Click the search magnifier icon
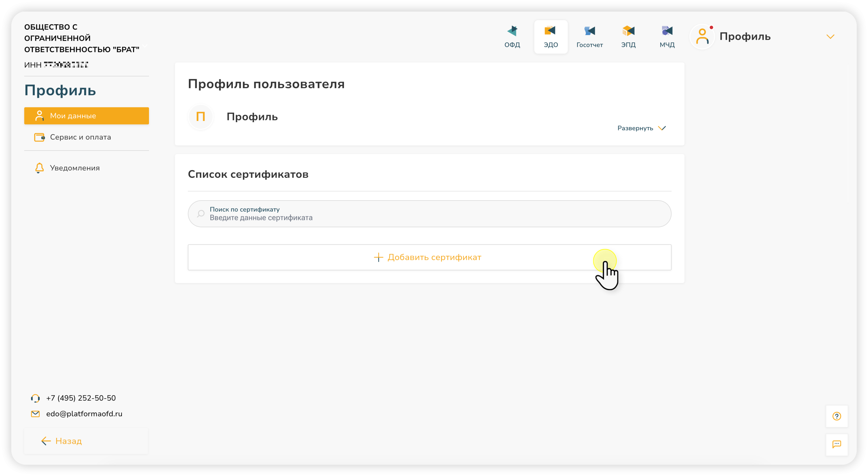868x476 pixels. tap(201, 214)
